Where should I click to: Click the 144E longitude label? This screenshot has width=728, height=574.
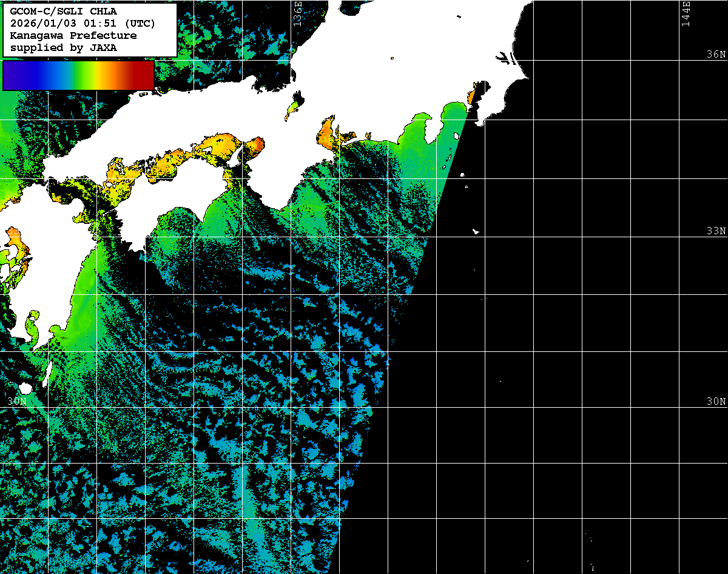686,13
